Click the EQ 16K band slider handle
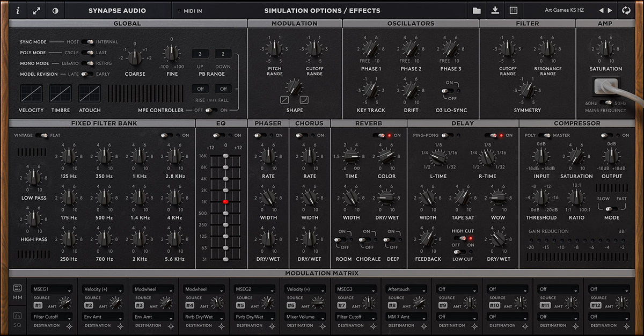Viewport: 644px width, 336px height. click(225, 156)
